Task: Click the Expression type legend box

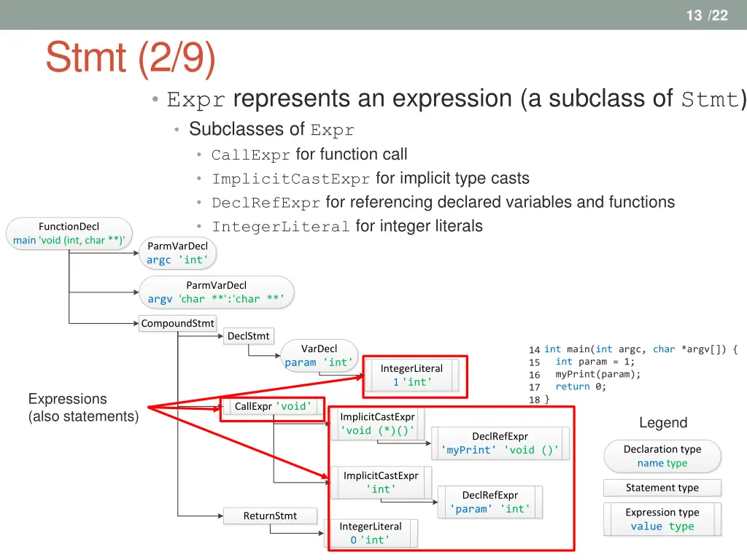Action: (x=662, y=519)
